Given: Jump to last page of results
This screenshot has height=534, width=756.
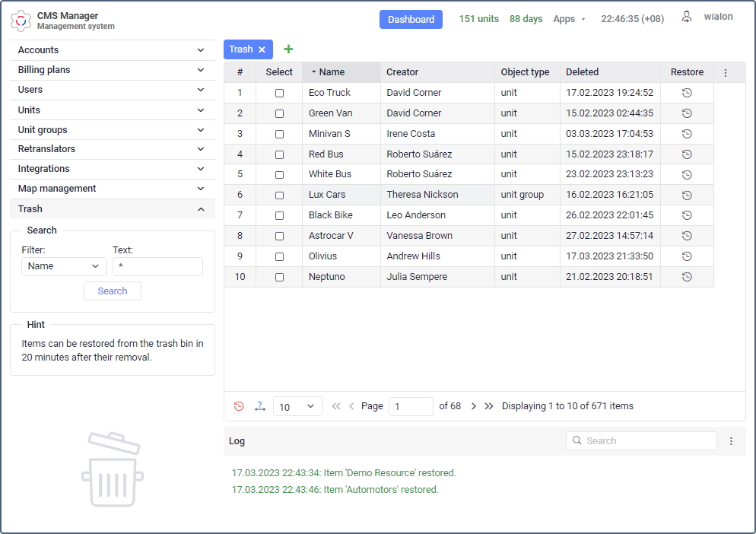Looking at the screenshot, I should [489, 406].
